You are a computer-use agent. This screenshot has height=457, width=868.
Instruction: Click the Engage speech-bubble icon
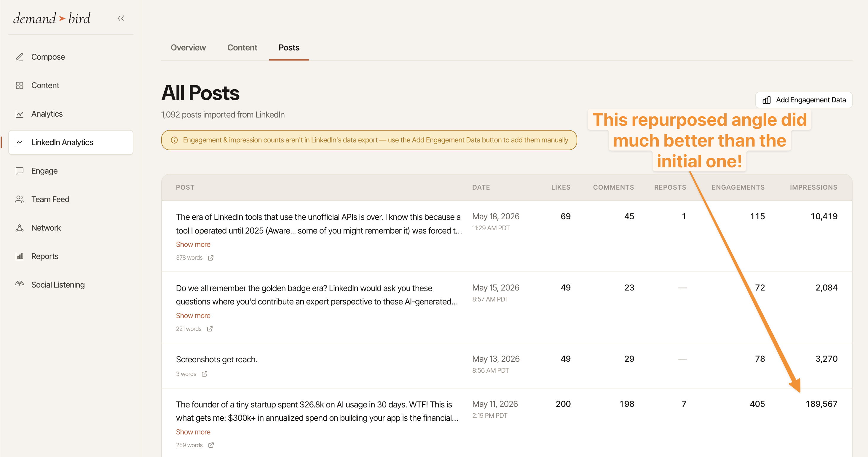pos(20,171)
